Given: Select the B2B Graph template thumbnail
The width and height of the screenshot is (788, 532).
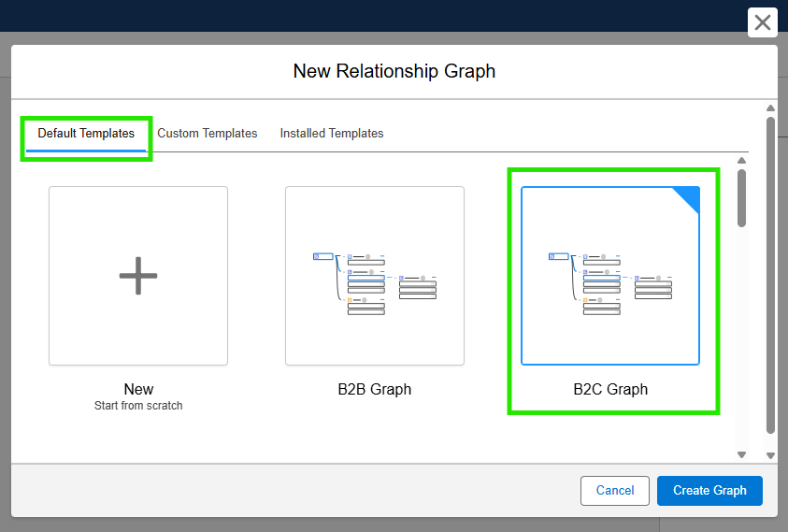Looking at the screenshot, I should tap(374, 276).
